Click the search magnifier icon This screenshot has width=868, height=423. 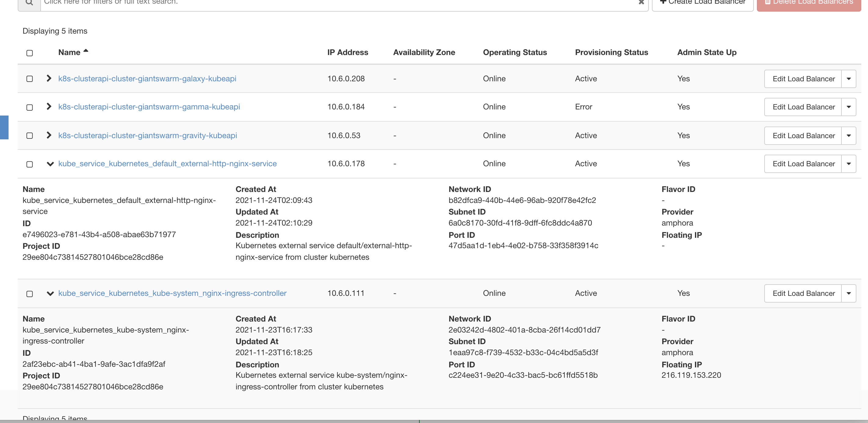pyautogui.click(x=29, y=3)
